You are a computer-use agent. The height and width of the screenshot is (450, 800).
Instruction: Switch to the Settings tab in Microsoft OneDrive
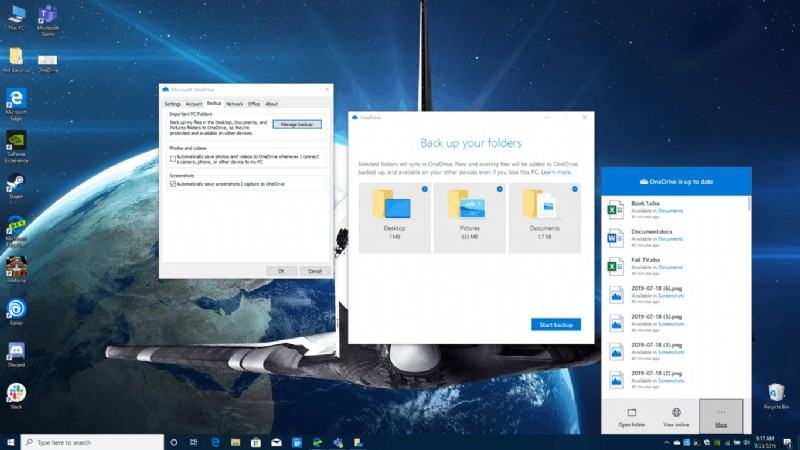click(172, 104)
